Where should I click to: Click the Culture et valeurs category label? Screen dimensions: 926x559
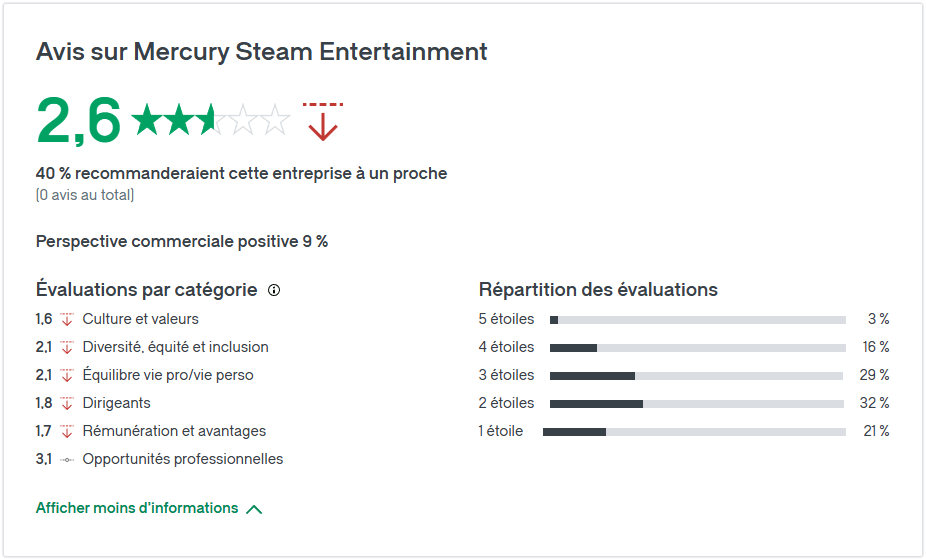coord(141,319)
